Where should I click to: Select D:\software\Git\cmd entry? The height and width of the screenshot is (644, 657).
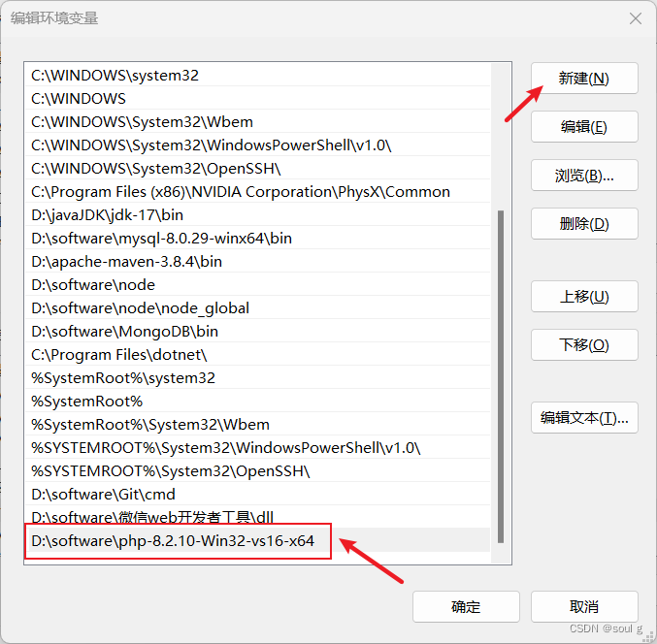258,494
